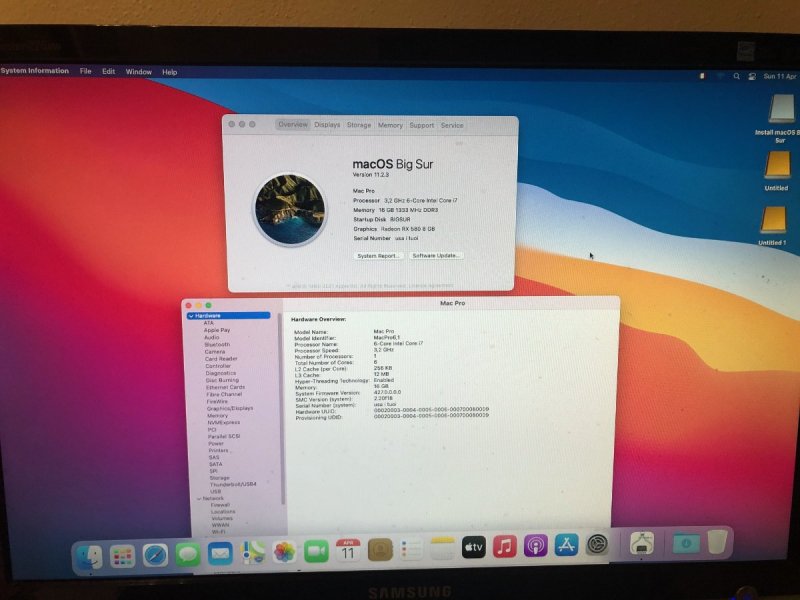Open Spotlight search in menu bar
This screenshot has width=800, height=600.
click(x=736, y=76)
